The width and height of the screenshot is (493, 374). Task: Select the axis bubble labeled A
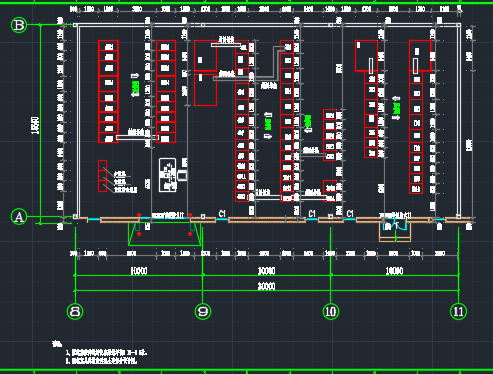click(19, 217)
